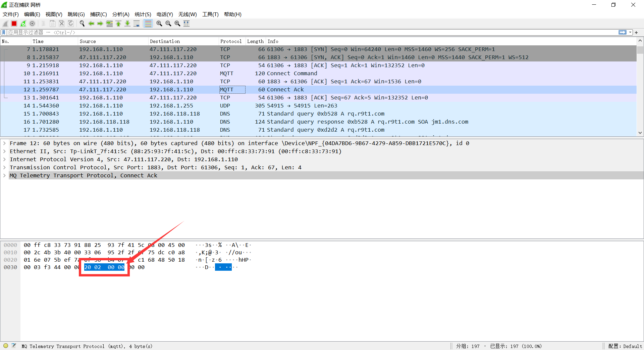Sort packets by Length column header
The width and height of the screenshot is (644, 350).
coord(256,41)
